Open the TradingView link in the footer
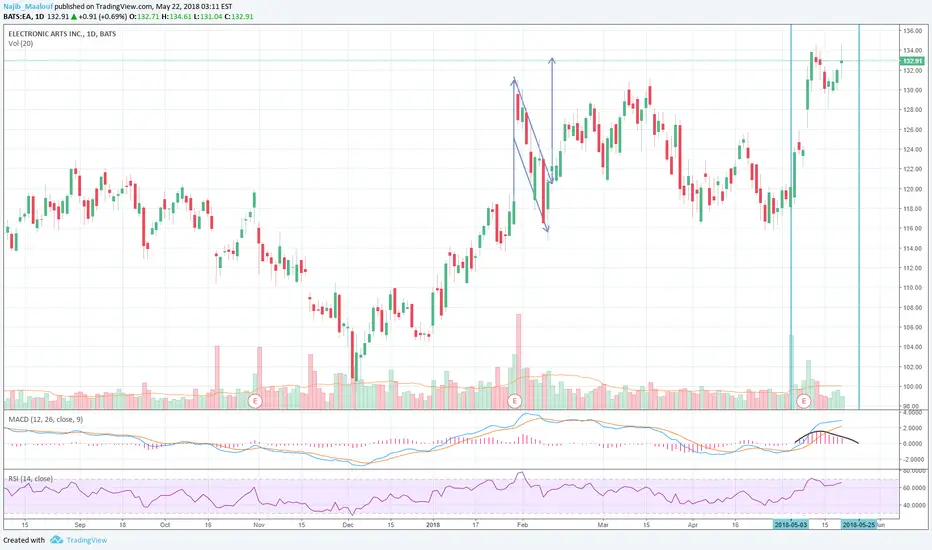 pos(87,540)
